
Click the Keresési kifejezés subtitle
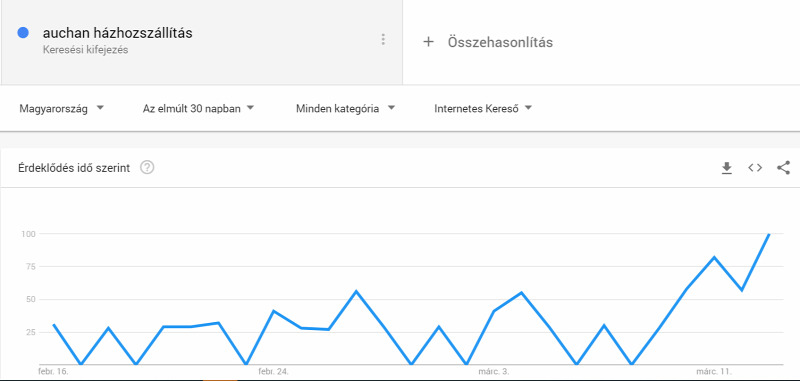point(85,50)
